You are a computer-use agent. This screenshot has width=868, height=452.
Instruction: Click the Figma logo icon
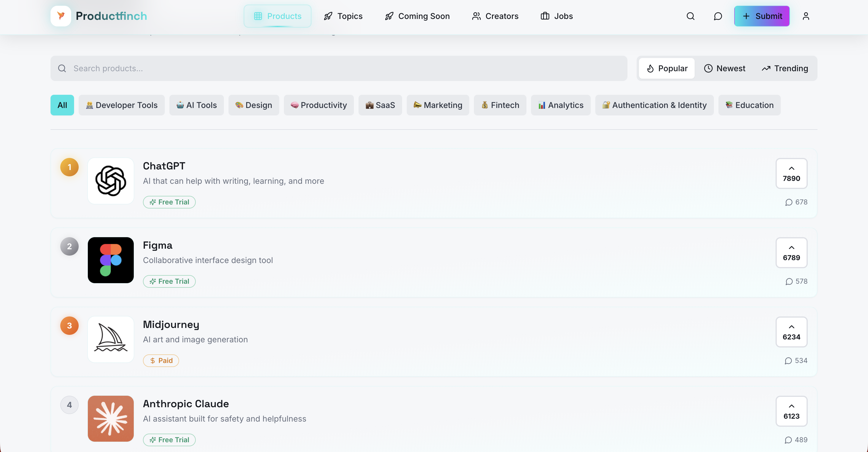tap(111, 260)
